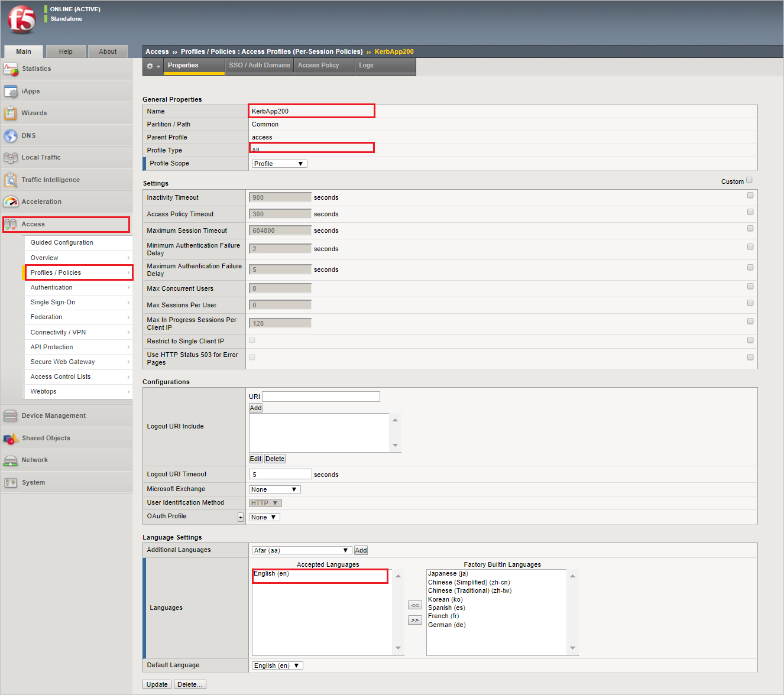Viewport: 784px width, 695px height.
Task: Open the Default Language dropdown
Action: pyautogui.click(x=277, y=665)
